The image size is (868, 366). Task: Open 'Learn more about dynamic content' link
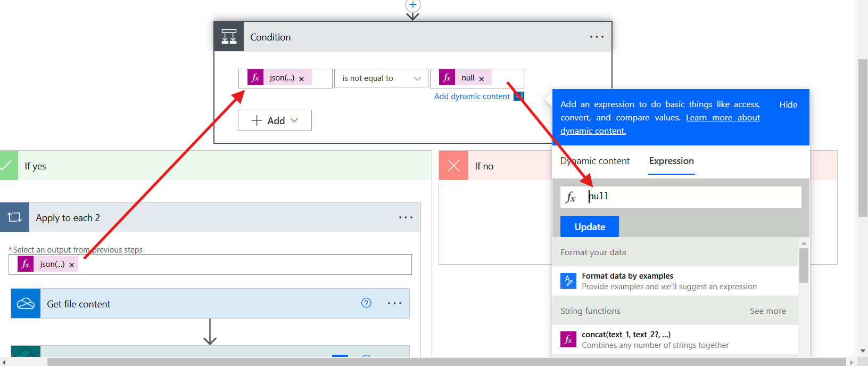(723, 118)
